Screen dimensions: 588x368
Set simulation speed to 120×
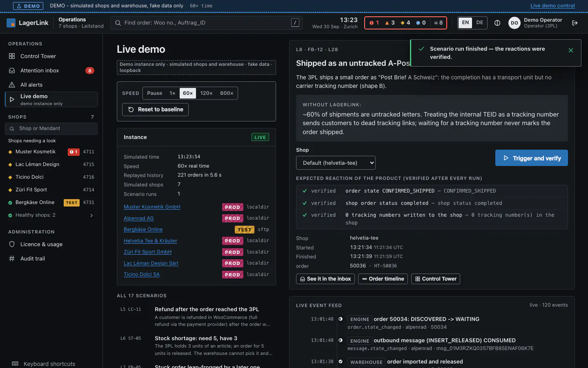[x=206, y=93]
